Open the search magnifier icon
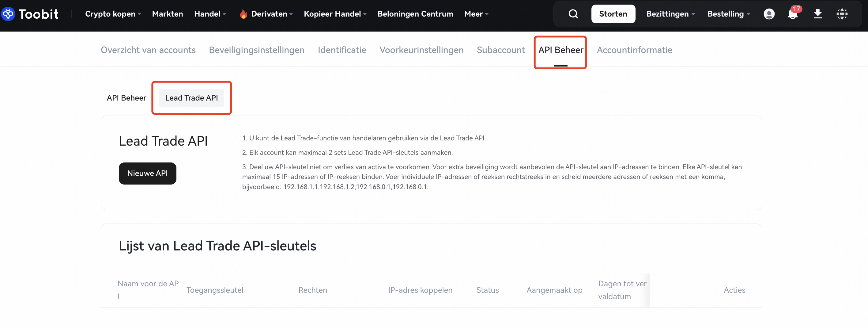Image resolution: width=868 pixels, height=328 pixels. 573,14
